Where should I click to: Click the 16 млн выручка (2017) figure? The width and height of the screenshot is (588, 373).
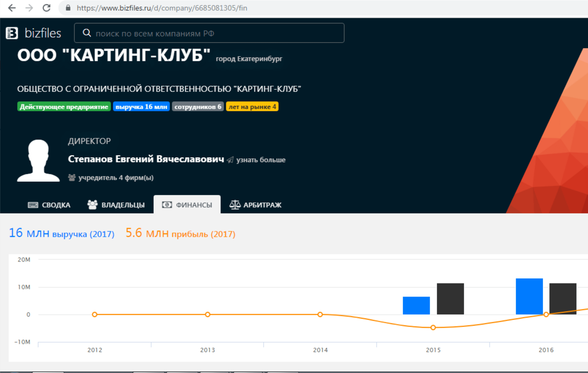(62, 233)
